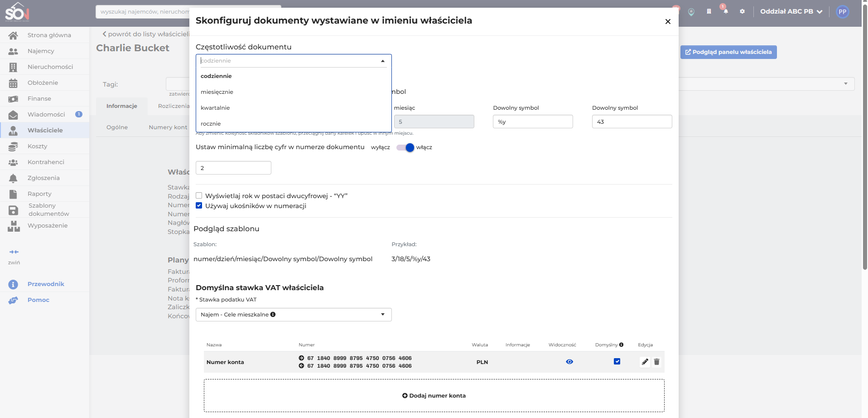This screenshot has width=868, height=418.
Task: Open Zgłoszenia bell icon in sidebar
Action: pos(13,178)
